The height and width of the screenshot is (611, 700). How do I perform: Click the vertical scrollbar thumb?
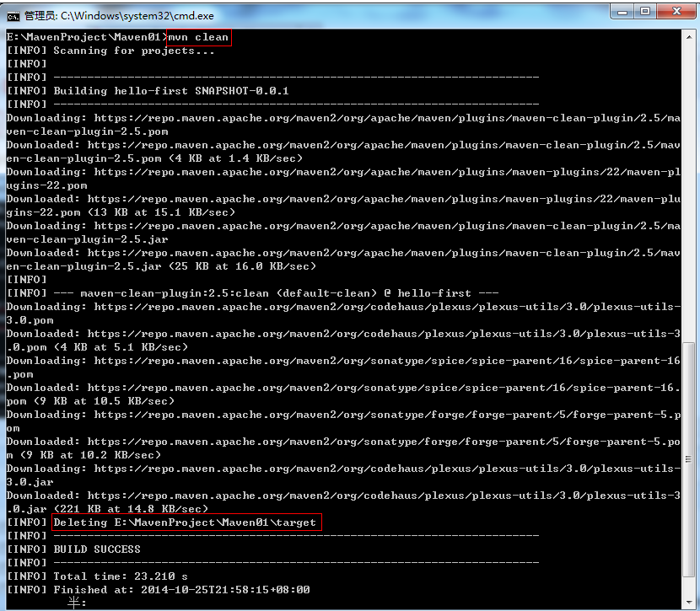689,459
